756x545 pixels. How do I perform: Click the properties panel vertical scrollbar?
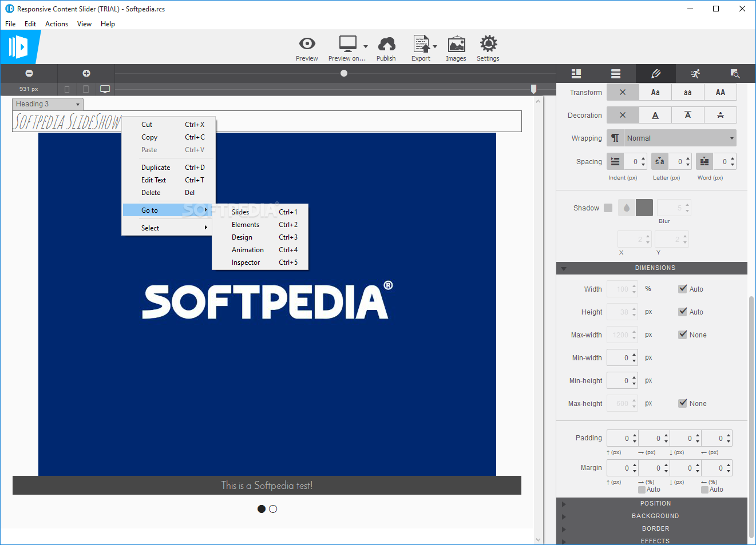(x=751, y=417)
